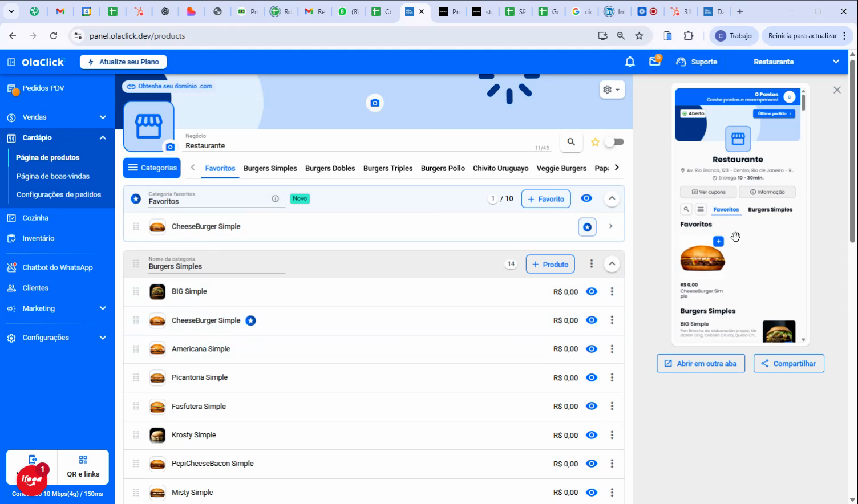
Task: Open the iFood floating badge
Action: [32, 479]
